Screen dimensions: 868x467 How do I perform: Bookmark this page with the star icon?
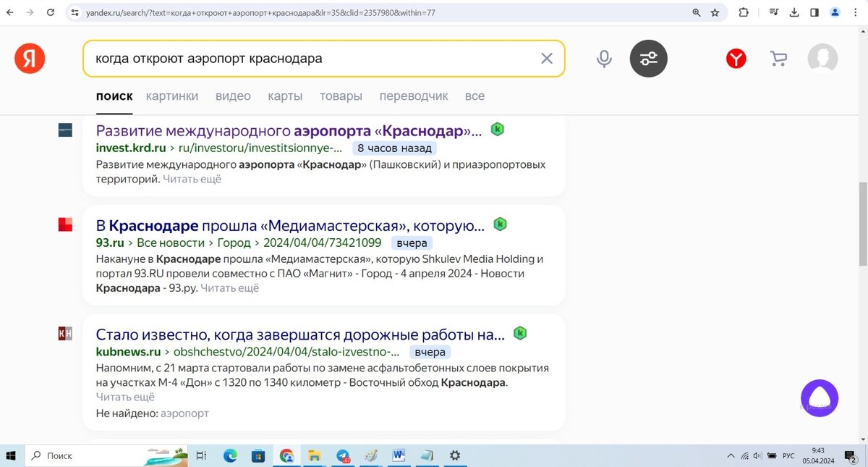[x=715, y=12]
